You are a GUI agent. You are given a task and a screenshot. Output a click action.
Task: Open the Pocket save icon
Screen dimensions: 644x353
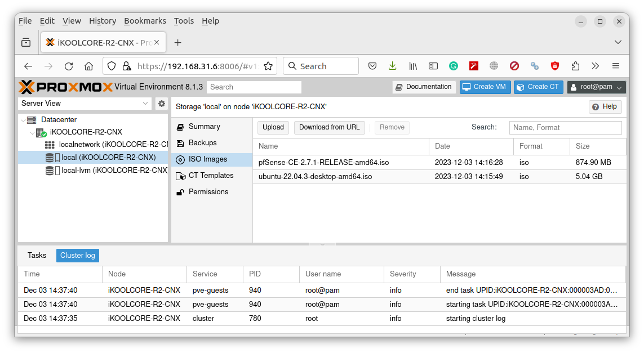click(x=372, y=66)
